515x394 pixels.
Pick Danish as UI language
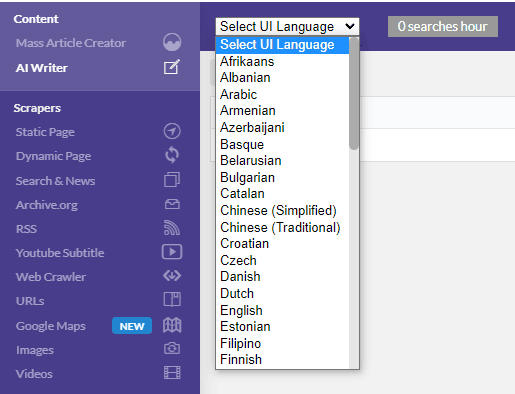pyautogui.click(x=282, y=277)
